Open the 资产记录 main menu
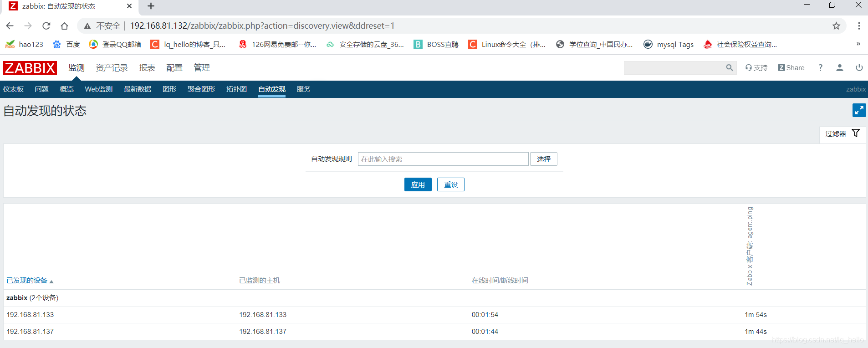The image size is (868, 348). pos(112,68)
